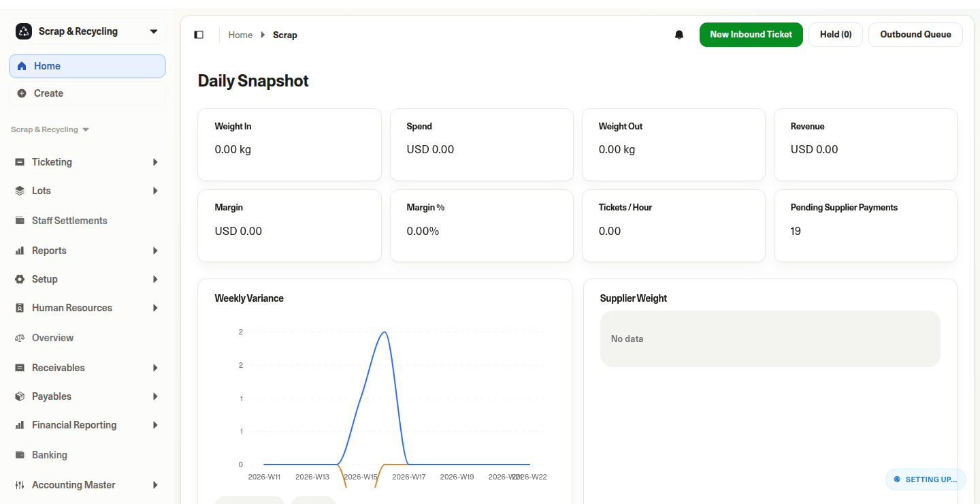The height and width of the screenshot is (504, 980).
Task: Expand the Financial Reporting submenu arrow
Action: (155, 425)
